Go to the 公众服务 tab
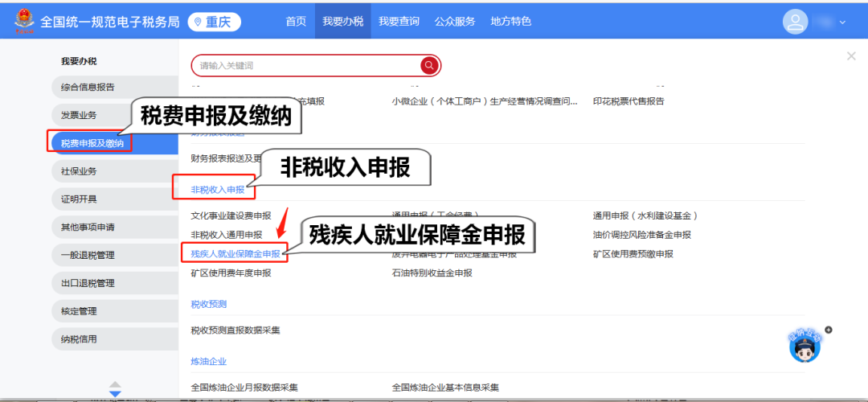This screenshot has width=868, height=402. click(455, 22)
